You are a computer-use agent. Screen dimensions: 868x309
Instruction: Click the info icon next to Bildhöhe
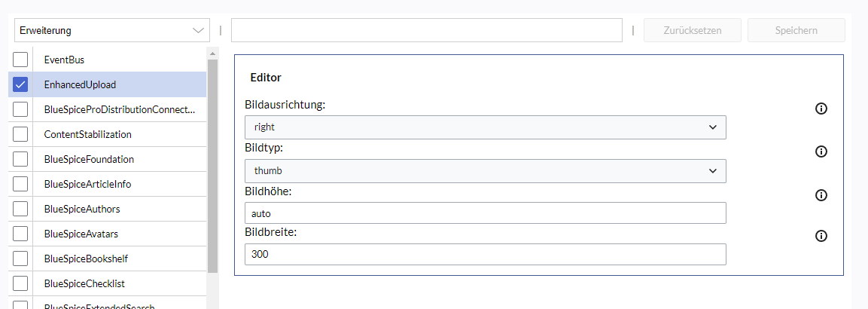[x=821, y=195]
